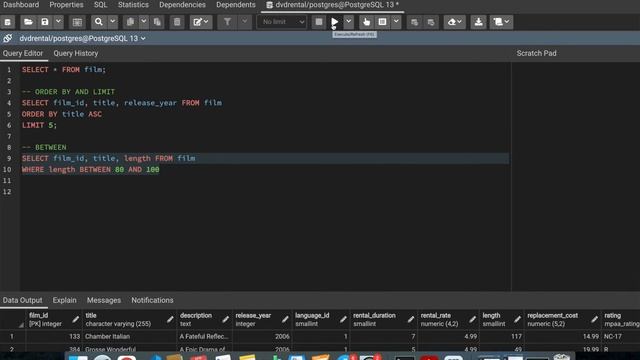Switch to the SQL tab
This screenshot has height=360, width=640.
(x=100, y=5)
